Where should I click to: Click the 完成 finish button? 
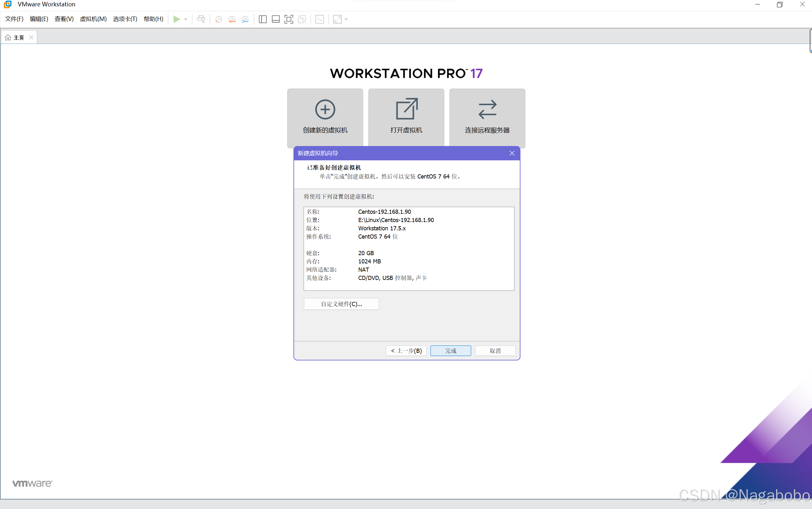click(x=451, y=351)
